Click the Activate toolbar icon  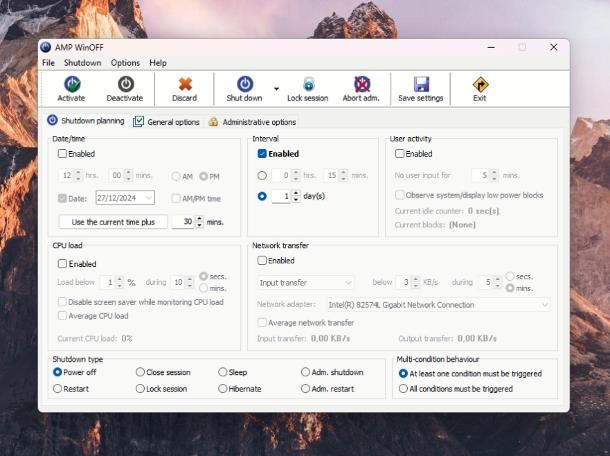click(72, 84)
